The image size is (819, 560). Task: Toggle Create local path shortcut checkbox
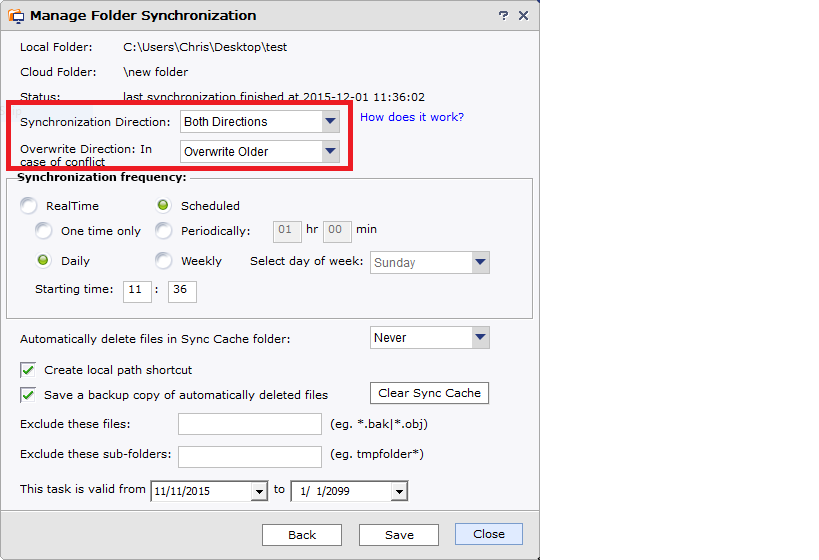click(x=28, y=370)
